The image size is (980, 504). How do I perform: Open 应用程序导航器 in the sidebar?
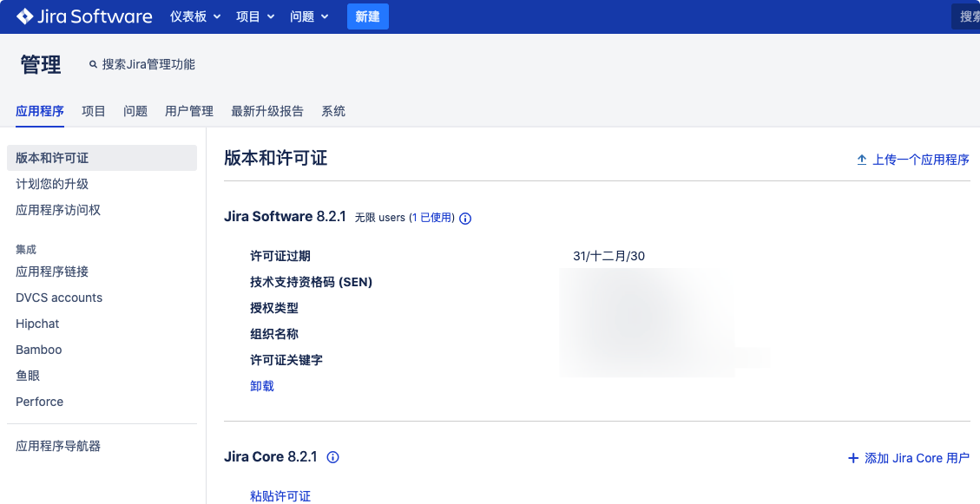point(58,446)
